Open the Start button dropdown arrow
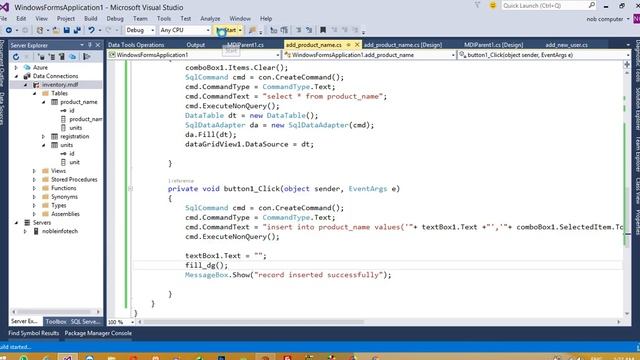640x360 pixels. coord(240,30)
